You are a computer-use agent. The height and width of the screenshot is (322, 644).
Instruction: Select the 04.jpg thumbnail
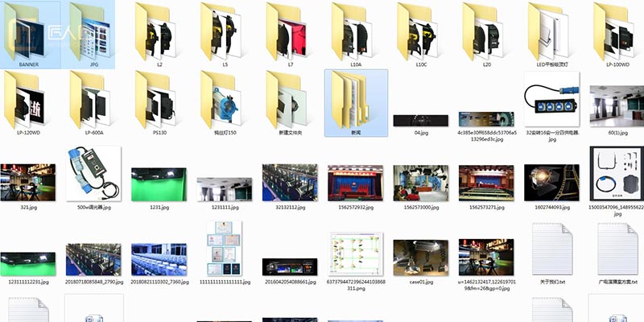click(x=421, y=121)
